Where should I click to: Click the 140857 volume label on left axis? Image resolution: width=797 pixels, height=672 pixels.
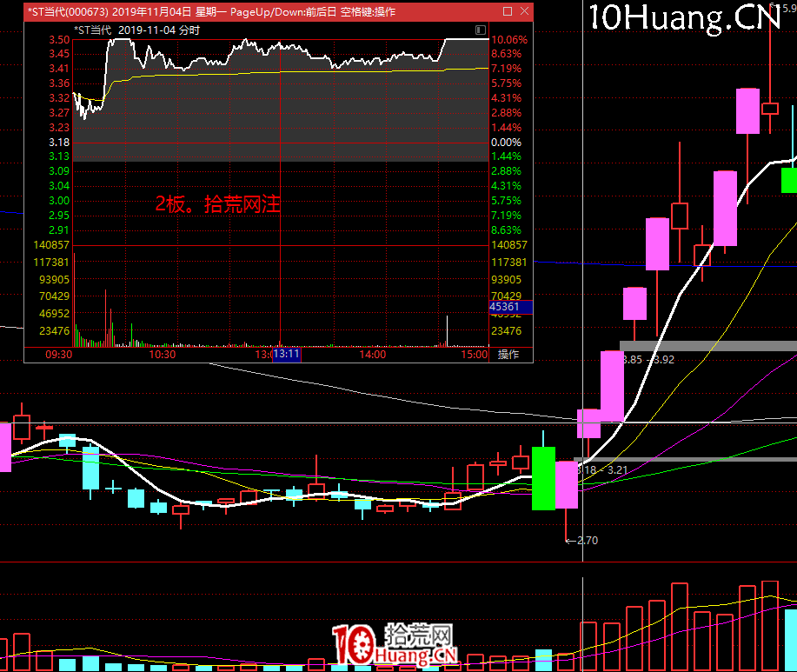[x=51, y=245]
